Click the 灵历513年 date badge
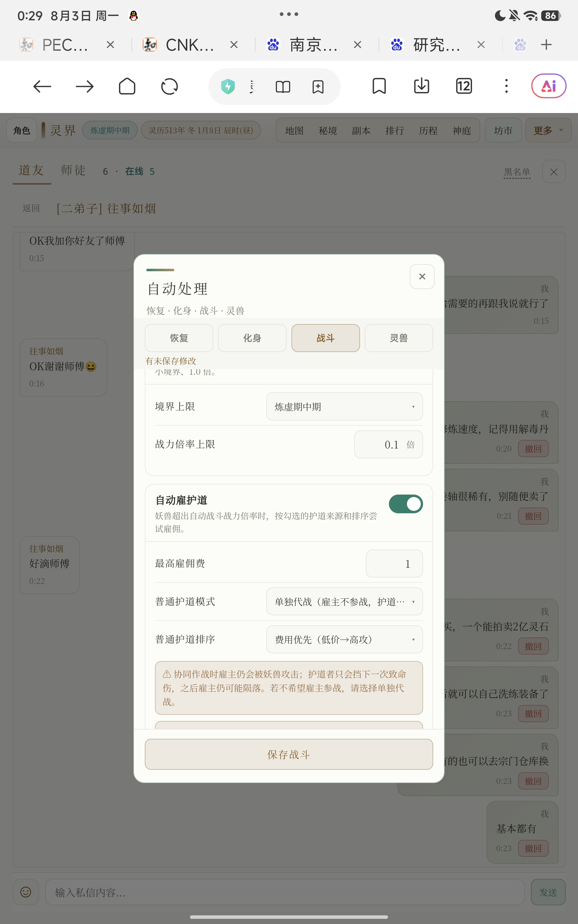Image resolution: width=578 pixels, height=924 pixels. (201, 131)
